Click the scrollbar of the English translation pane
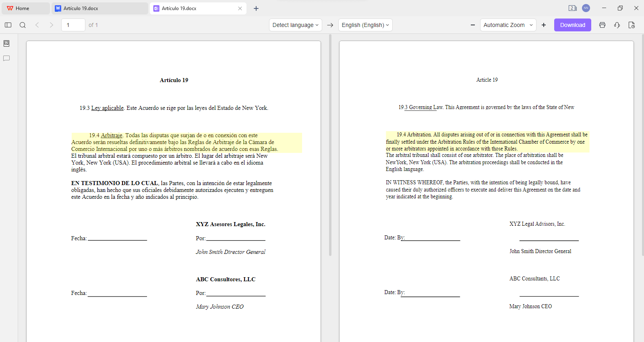 643,145
